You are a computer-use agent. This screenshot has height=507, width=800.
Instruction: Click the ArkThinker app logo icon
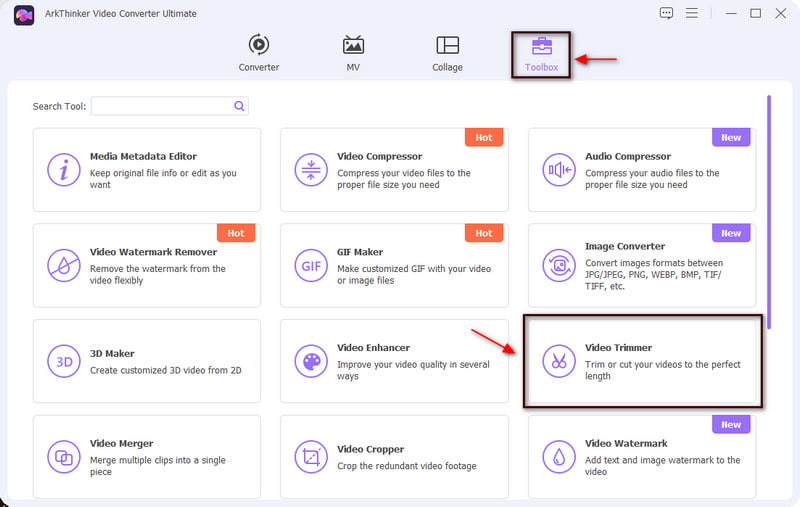tap(24, 15)
